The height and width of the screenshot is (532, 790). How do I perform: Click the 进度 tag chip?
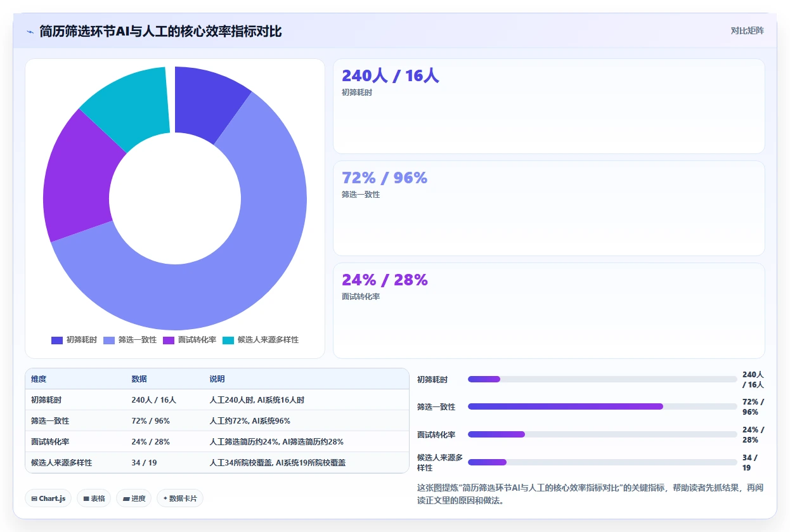[134, 498]
